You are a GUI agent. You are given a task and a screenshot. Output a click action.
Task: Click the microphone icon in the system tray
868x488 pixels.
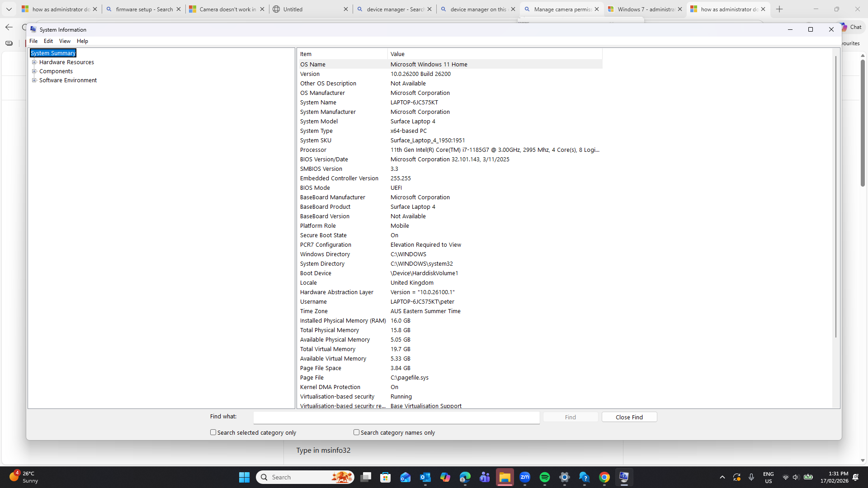coord(751,477)
